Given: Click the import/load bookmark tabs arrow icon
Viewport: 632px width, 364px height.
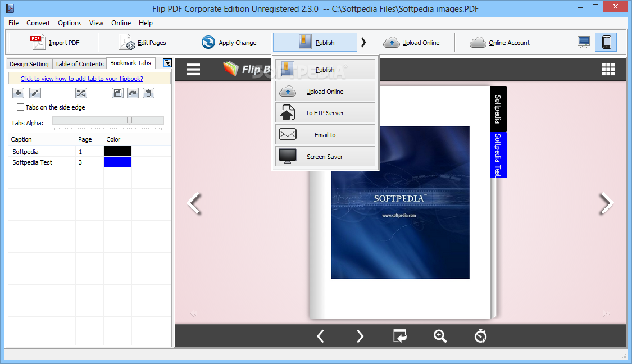Looking at the screenshot, I should [x=133, y=93].
